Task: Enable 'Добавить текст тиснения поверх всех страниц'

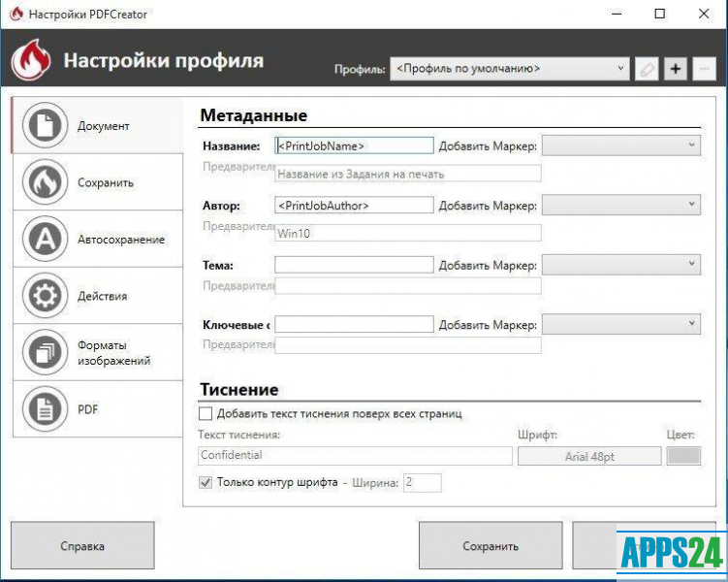Action: [206, 413]
